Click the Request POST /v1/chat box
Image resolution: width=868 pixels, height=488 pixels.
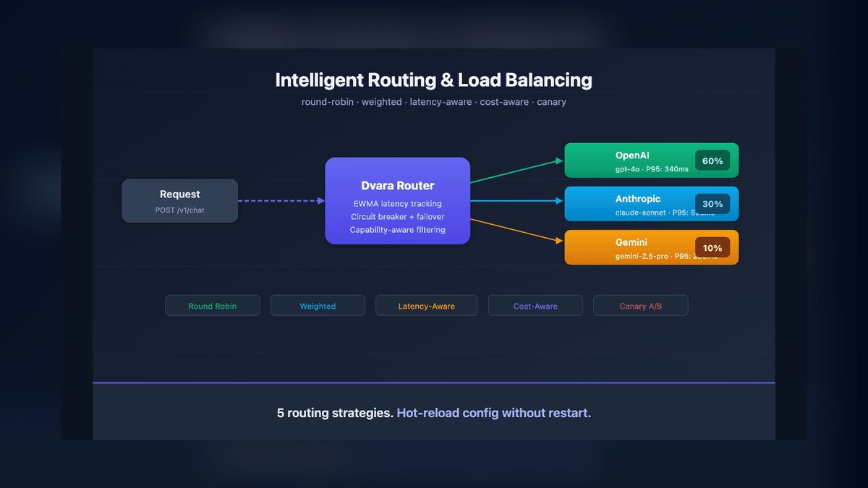(x=180, y=201)
